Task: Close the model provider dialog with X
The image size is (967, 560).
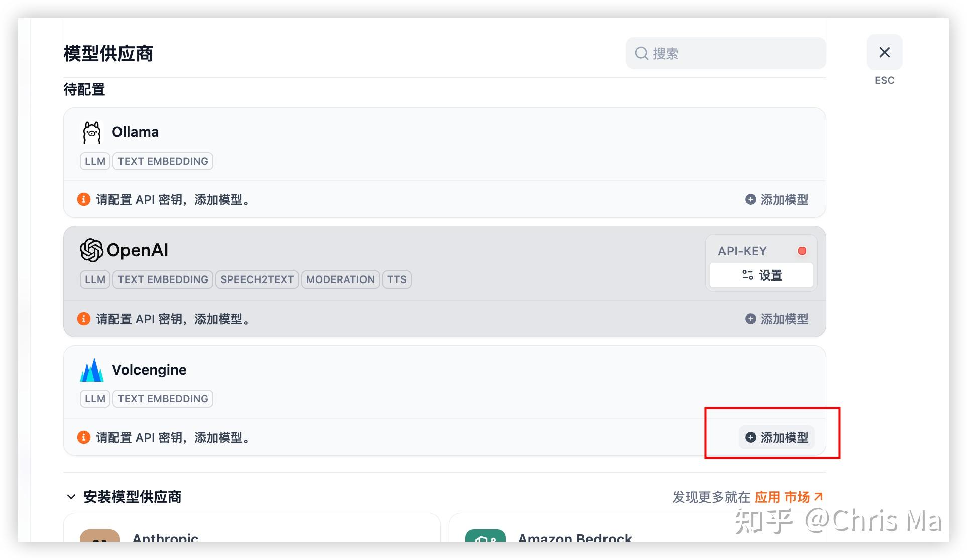Action: [x=884, y=52]
